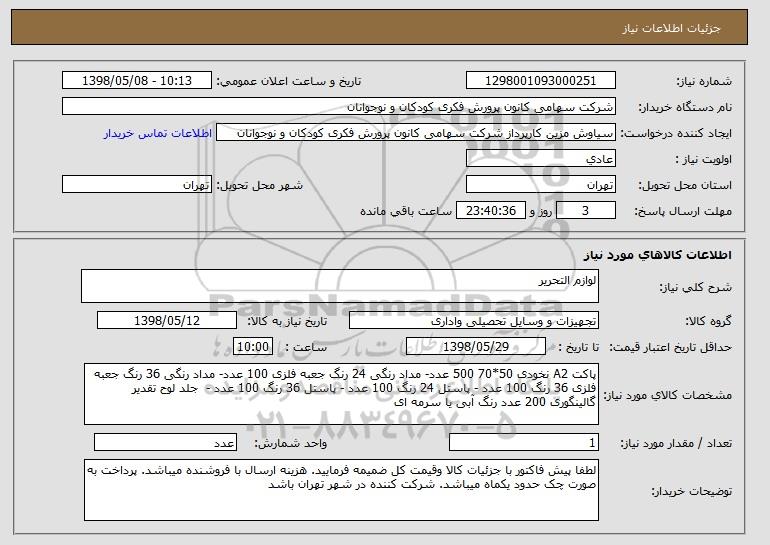The image size is (770, 545).
Task: Click the goods specifications text area
Action: click(341, 394)
